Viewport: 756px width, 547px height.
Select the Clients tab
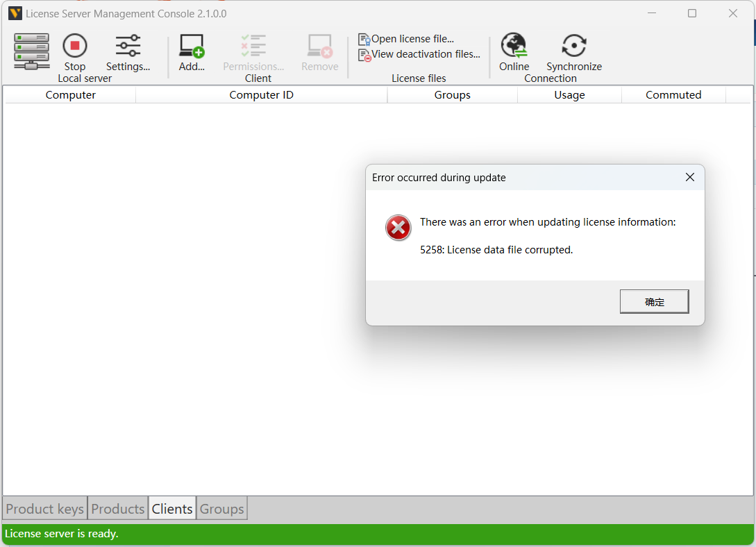[172, 509]
